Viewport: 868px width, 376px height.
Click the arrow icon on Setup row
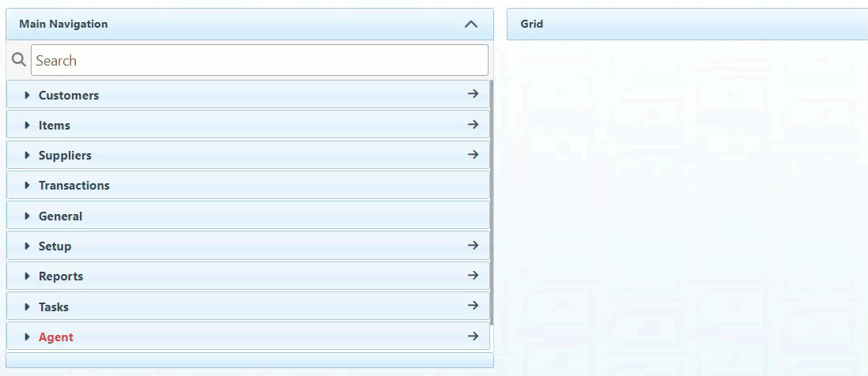(473, 246)
